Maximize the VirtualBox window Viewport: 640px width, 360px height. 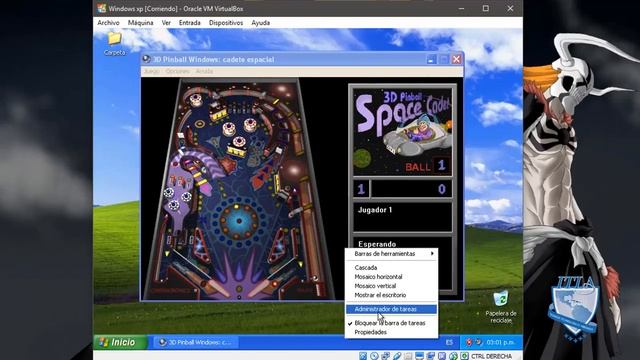[486, 8]
